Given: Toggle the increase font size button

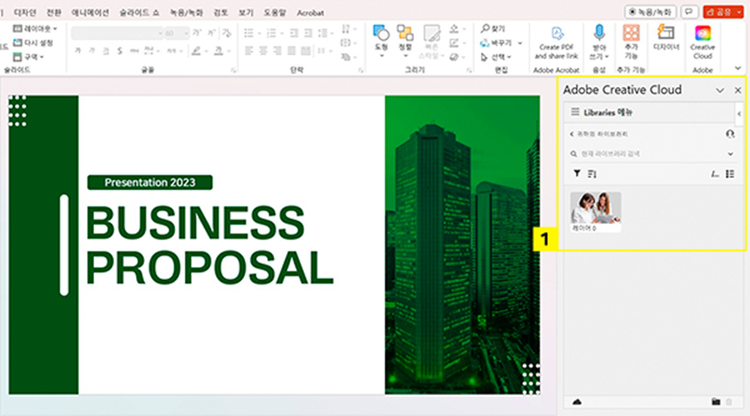Looking at the screenshot, I should (x=197, y=33).
